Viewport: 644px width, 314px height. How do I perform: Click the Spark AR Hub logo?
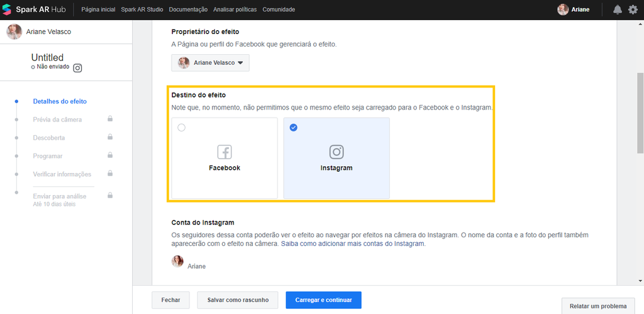point(34,9)
